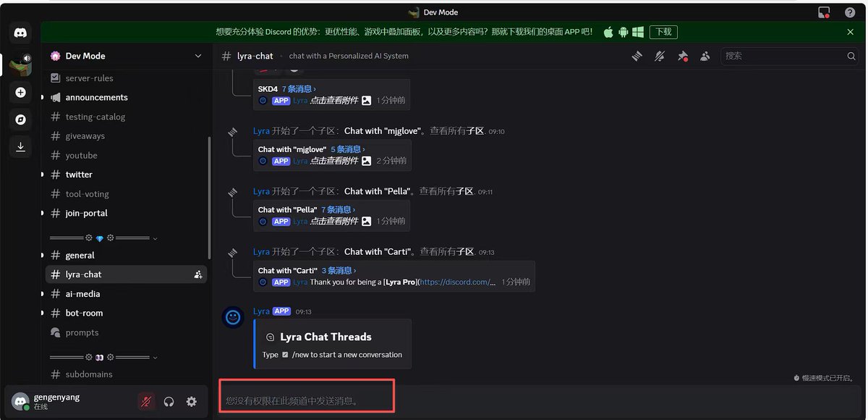Click the gengenyang user avatar
Screen dimensions: 868x420
tap(21, 401)
